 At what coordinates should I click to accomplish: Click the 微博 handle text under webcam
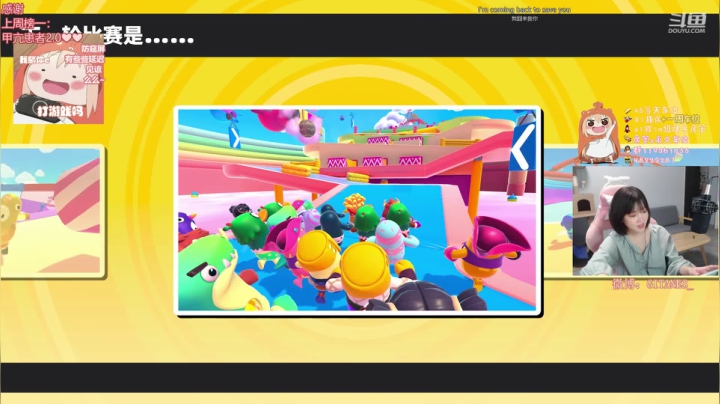point(652,284)
